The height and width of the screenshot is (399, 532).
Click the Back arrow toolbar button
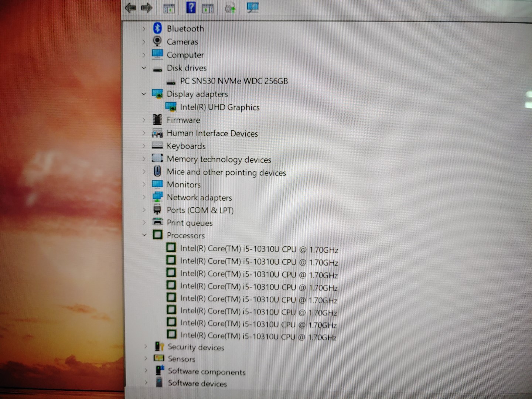[130, 8]
